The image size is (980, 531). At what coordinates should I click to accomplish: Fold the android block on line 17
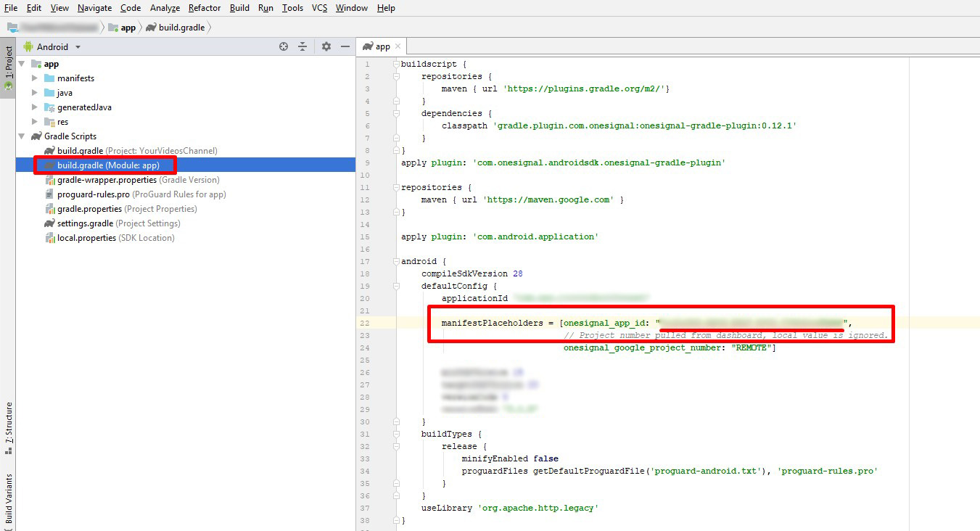pos(396,261)
